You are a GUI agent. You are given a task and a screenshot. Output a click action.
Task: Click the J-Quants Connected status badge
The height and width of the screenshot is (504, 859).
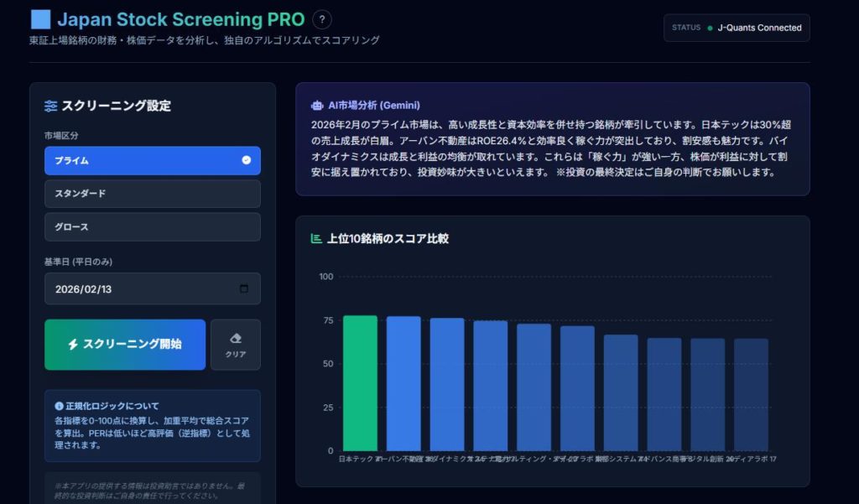[737, 28]
